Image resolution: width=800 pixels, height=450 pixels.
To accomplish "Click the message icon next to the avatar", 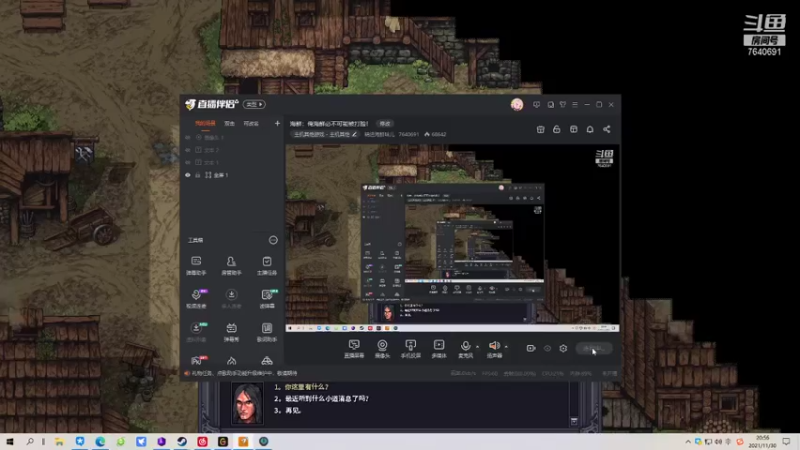I will pyautogui.click(x=536, y=105).
